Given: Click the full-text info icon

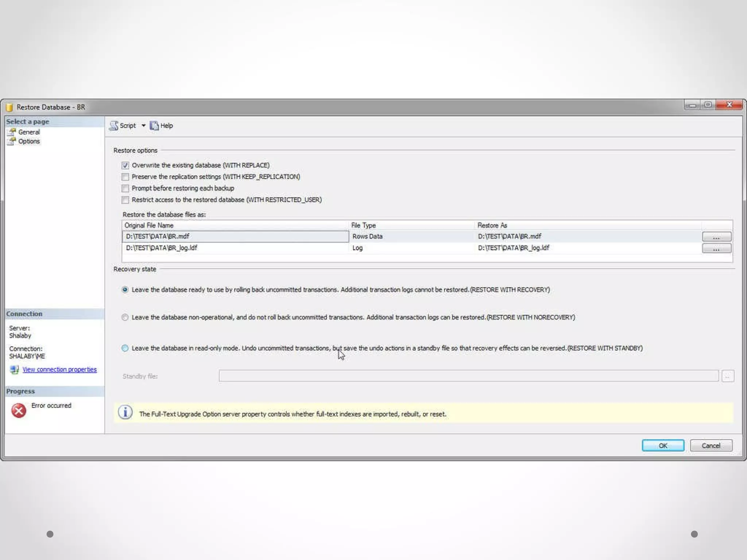Looking at the screenshot, I should click(x=125, y=413).
